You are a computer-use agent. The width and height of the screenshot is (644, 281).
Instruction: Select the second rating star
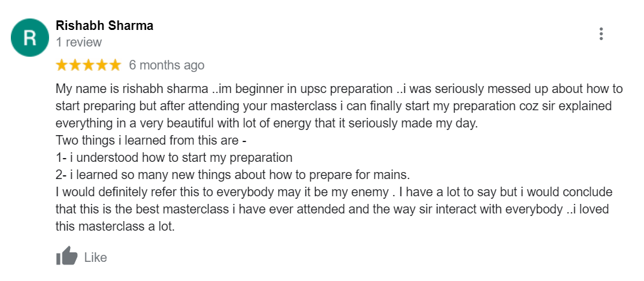[x=75, y=65]
